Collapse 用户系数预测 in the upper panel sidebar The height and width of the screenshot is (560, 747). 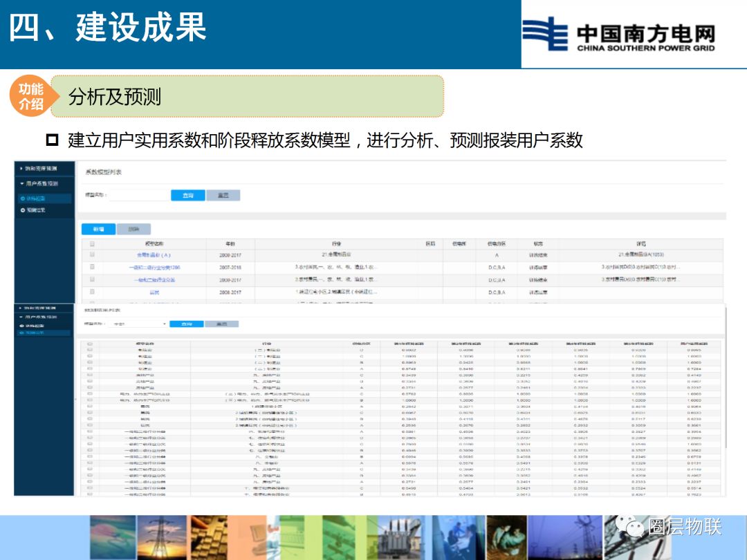[x=39, y=183]
